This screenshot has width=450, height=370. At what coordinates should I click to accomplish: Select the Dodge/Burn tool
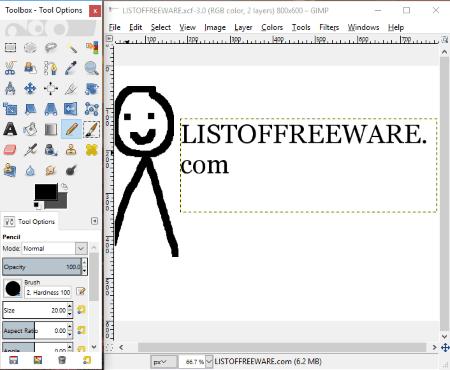(71, 170)
